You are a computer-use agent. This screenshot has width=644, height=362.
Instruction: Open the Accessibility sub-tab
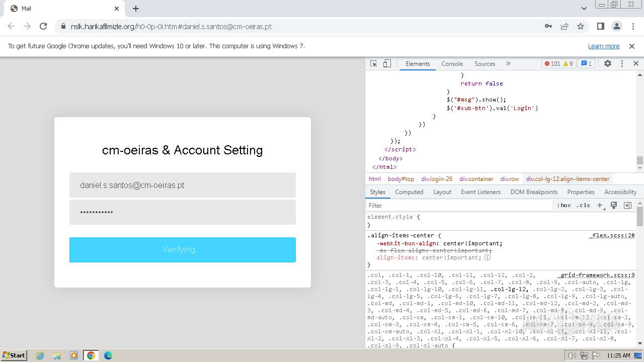coord(620,192)
